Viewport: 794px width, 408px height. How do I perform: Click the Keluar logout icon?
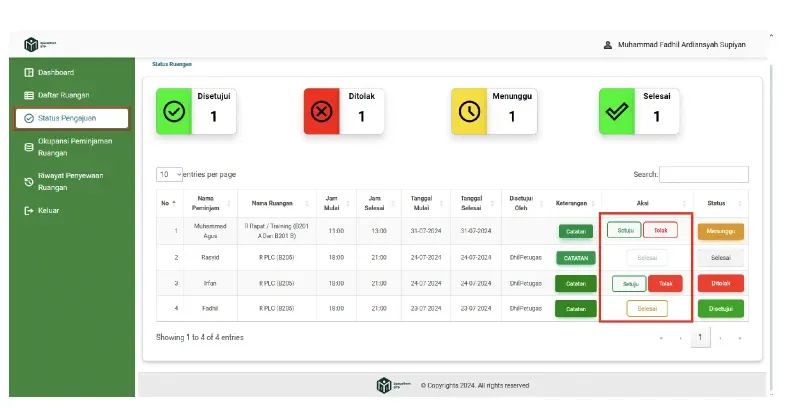[29, 211]
